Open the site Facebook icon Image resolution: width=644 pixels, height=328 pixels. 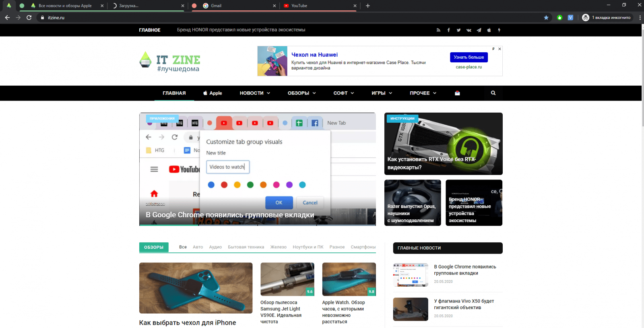point(448,30)
